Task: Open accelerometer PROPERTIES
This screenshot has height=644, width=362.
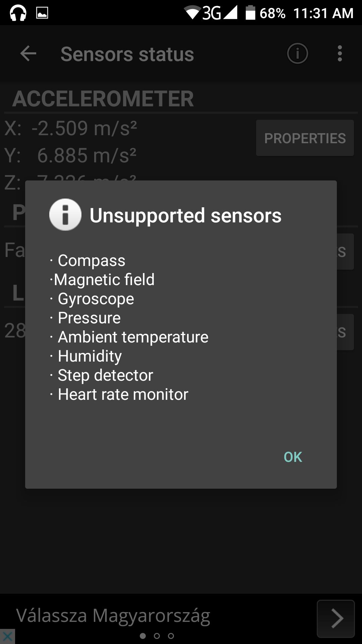Action: click(x=305, y=138)
